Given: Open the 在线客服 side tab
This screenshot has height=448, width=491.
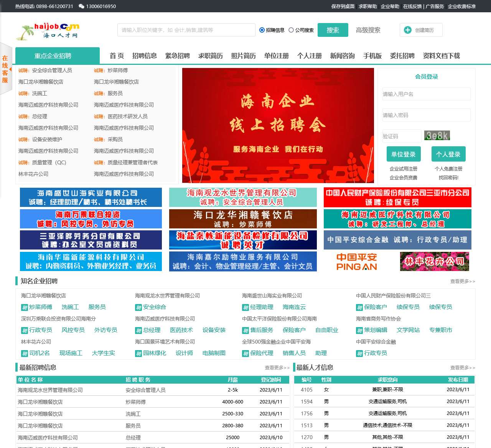Looking at the screenshot, I should pyautogui.click(x=6, y=68).
